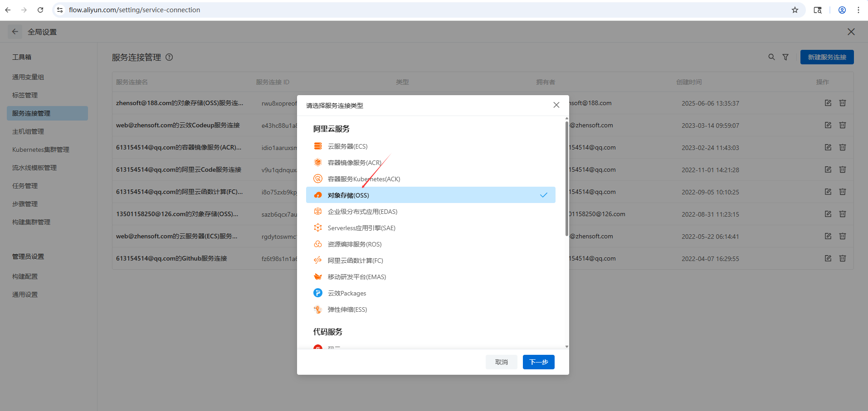The width and height of the screenshot is (868, 411).
Task: Open 任务管理 in sidebar
Action: click(25, 186)
